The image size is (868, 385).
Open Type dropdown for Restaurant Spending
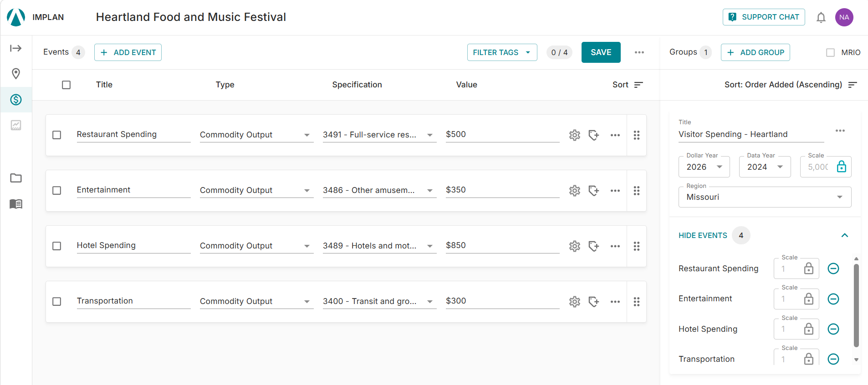tap(256, 135)
